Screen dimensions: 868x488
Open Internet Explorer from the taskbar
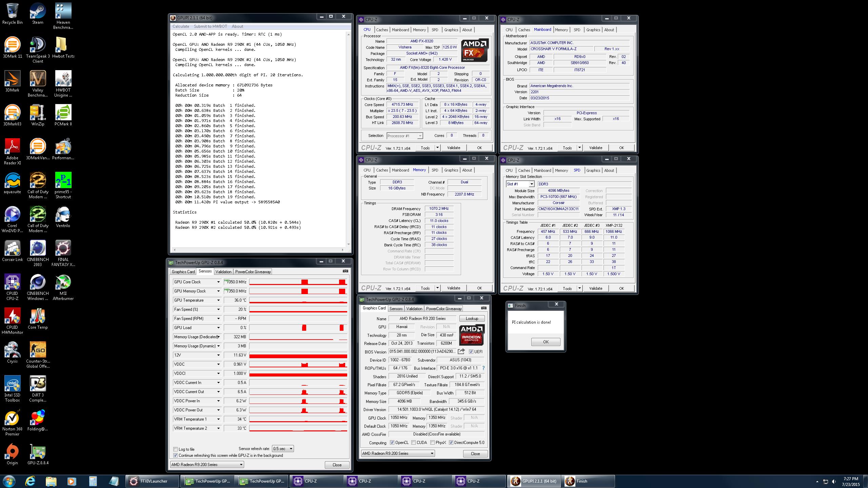30,481
